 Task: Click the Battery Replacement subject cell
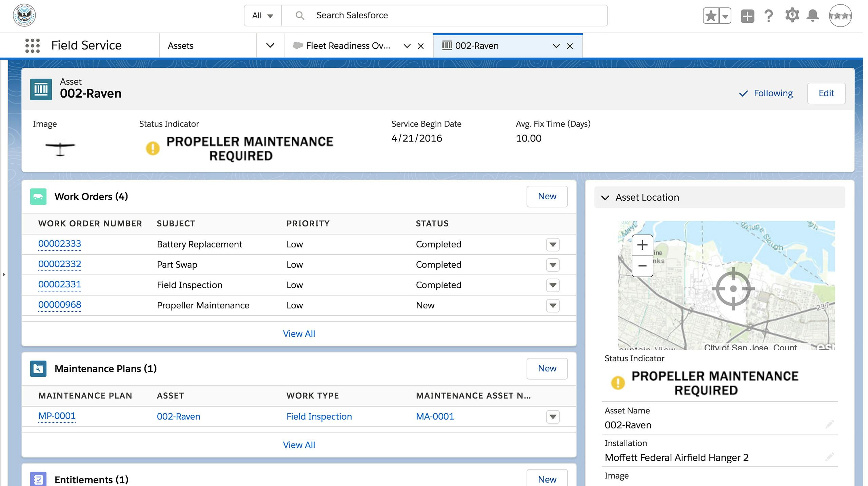[x=199, y=244]
